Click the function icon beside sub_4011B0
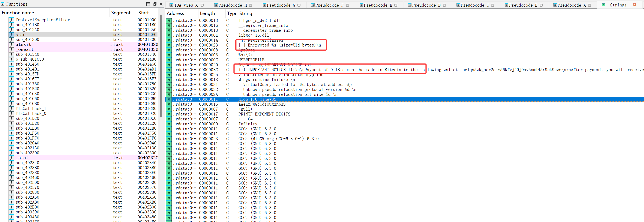 click(x=11, y=25)
